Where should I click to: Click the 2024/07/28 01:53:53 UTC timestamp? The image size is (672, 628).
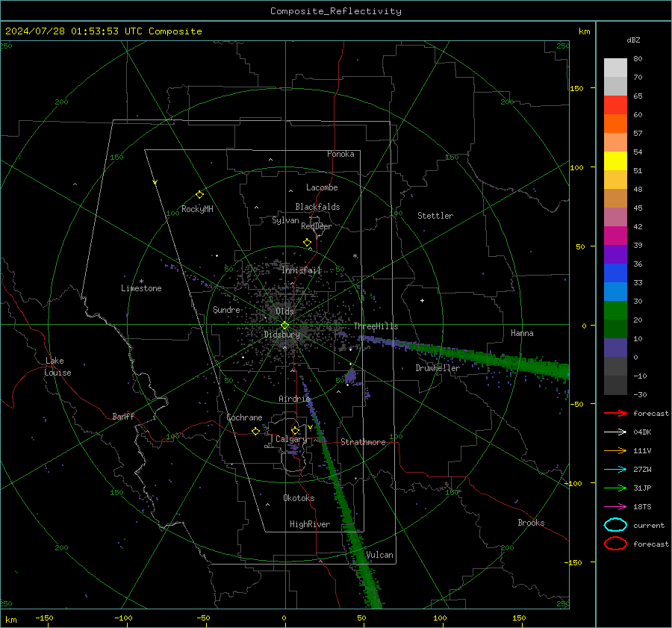pos(73,31)
